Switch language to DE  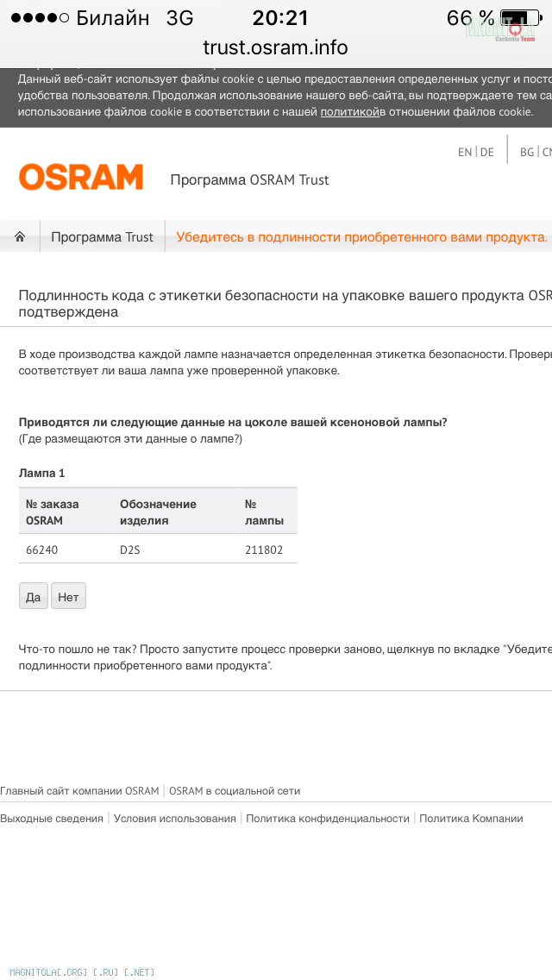point(487,153)
